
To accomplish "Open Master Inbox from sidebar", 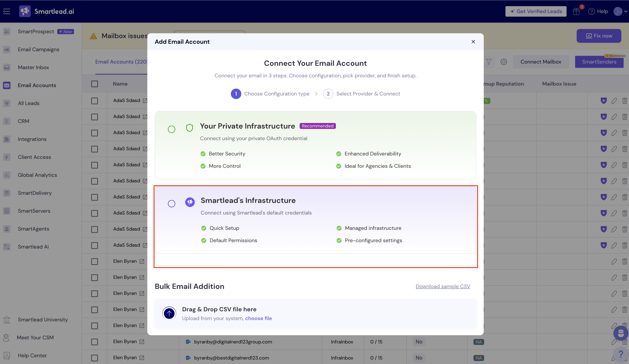I will click(33, 67).
